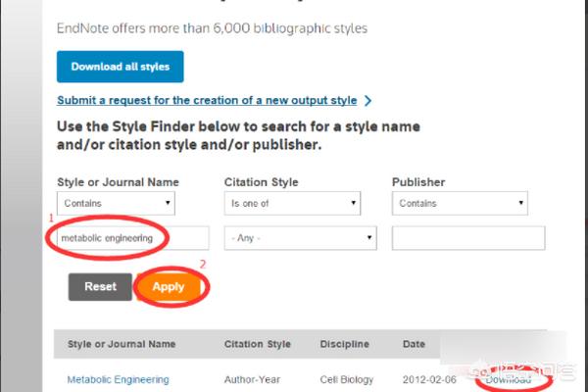This screenshot has width=588, height=392.
Task: Click chevron arrow beside style request link
Action: (x=367, y=101)
